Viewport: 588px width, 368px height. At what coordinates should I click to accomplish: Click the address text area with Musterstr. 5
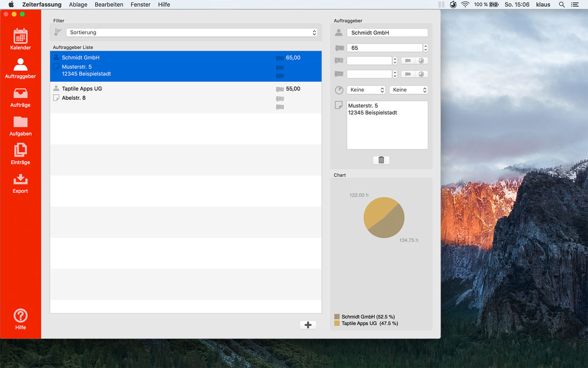point(387,125)
